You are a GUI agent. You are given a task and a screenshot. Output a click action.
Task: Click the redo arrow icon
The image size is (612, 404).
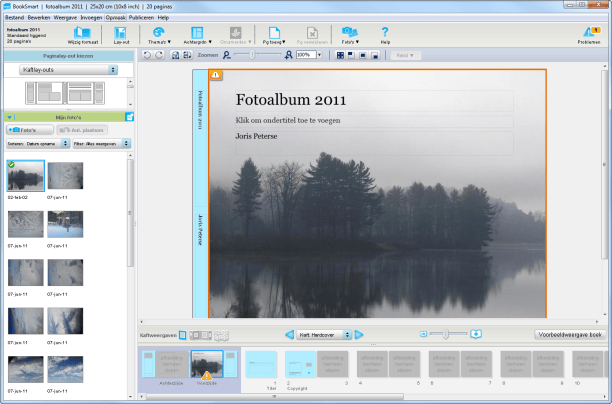159,55
